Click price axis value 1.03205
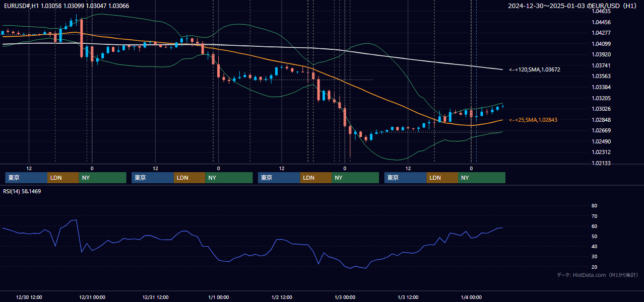Image resolution: width=644 pixels, height=302 pixels. coord(601,98)
